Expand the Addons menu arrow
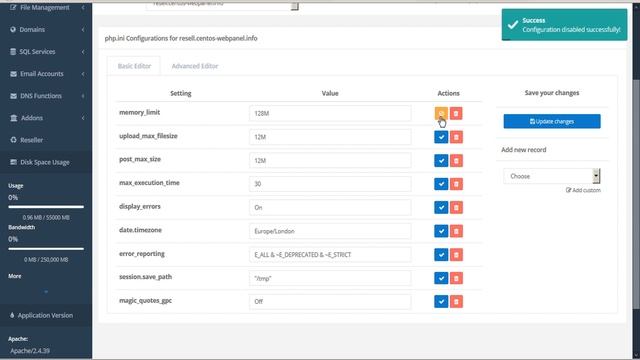 click(x=83, y=118)
